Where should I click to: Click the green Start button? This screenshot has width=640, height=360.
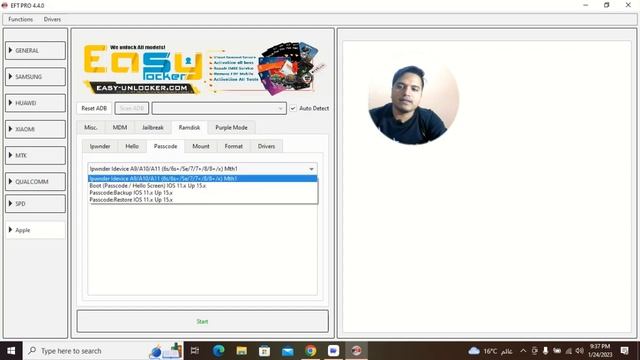point(202,322)
